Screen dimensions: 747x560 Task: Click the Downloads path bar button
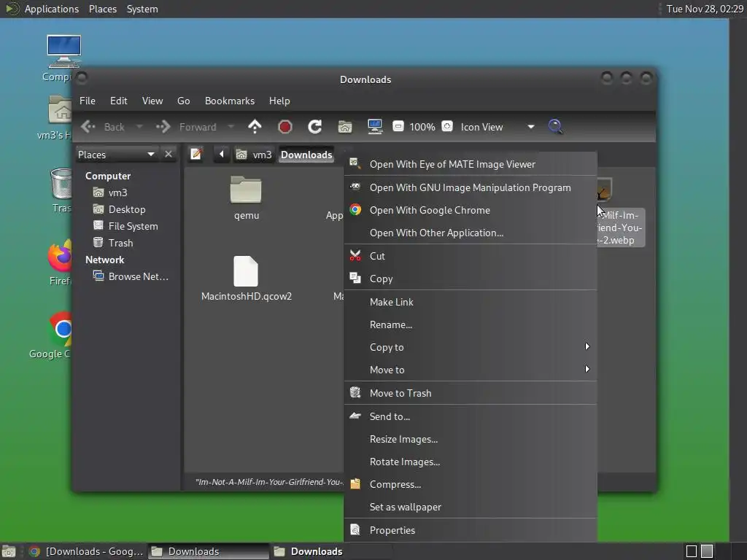pos(306,155)
